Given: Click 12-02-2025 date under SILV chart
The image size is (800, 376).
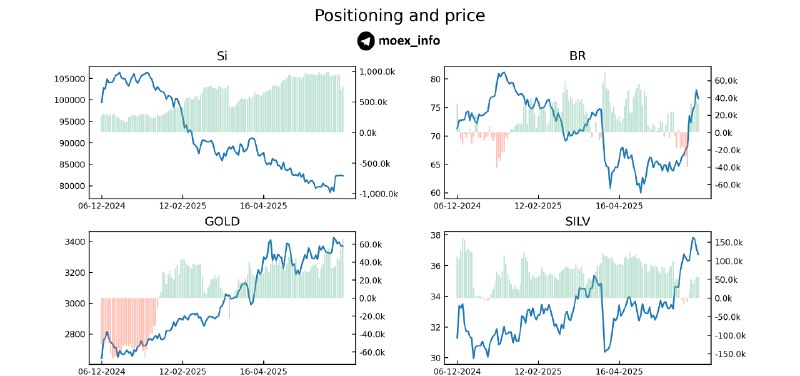Looking at the screenshot, I should point(539,371).
